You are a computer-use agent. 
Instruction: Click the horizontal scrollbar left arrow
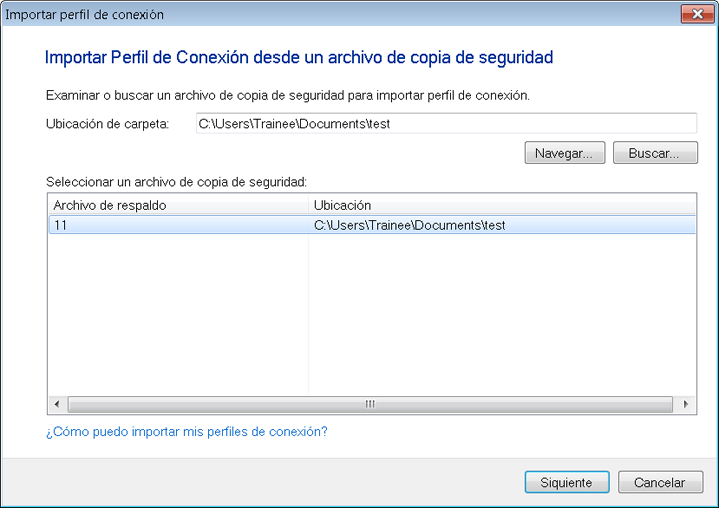pos(57,404)
